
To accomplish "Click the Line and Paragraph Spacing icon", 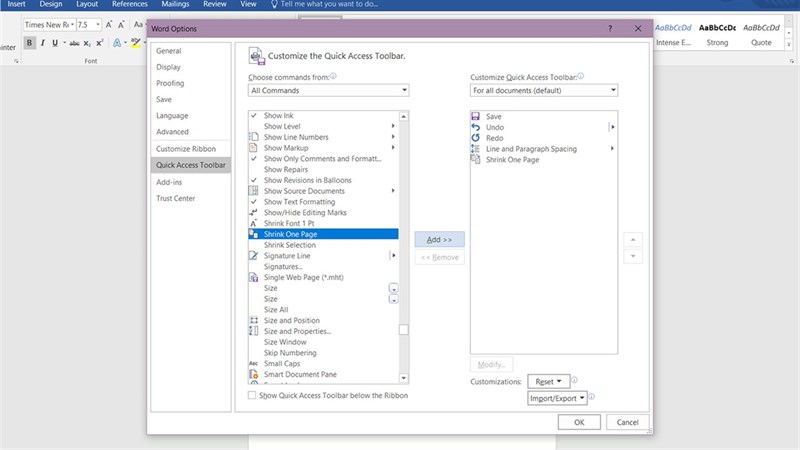I will (x=476, y=148).
